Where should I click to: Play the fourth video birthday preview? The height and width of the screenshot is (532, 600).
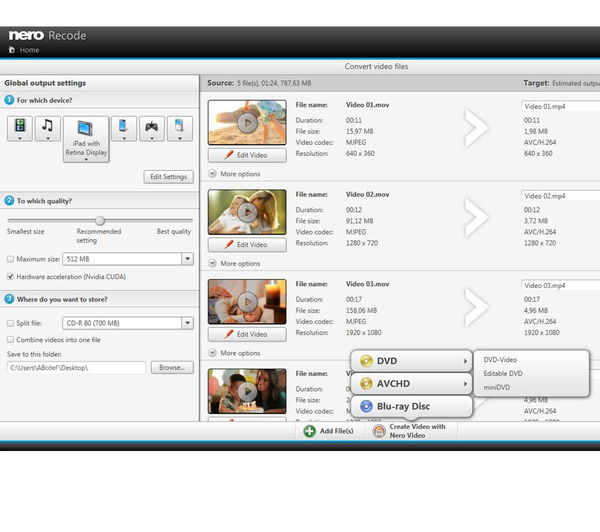coord(247,392)
